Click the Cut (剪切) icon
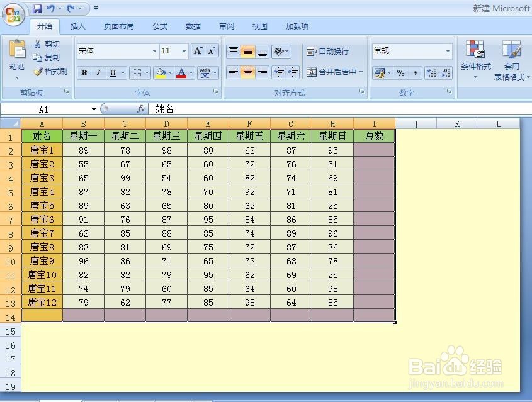532x402 pixels. pos(39,44)
